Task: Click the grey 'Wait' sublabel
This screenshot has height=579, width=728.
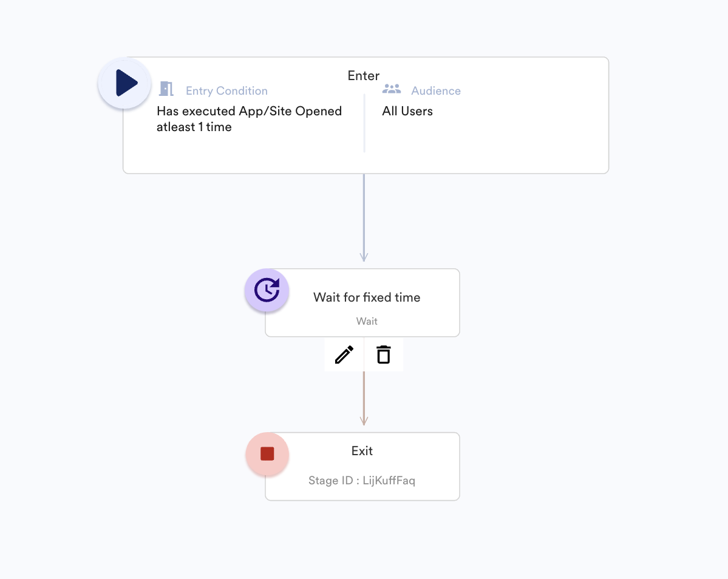Action: [x=367, y=321]
